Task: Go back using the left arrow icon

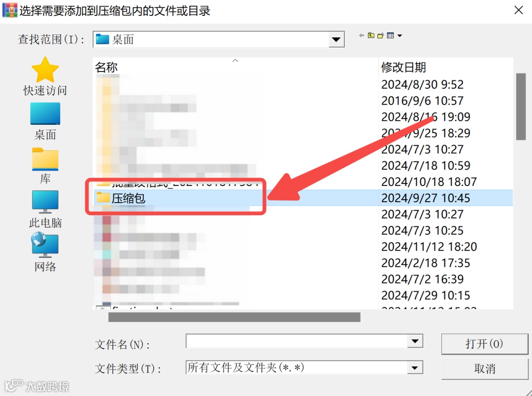Action: (362, 36)
